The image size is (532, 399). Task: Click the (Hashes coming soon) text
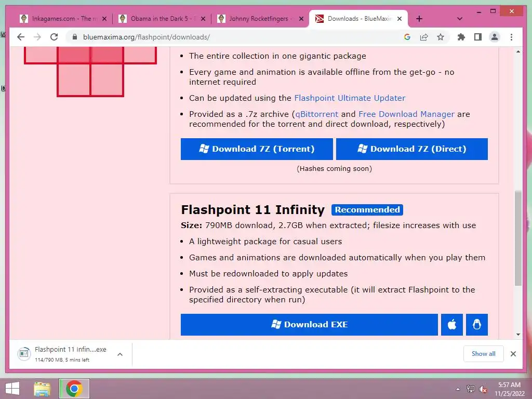(x=334, y=169)
